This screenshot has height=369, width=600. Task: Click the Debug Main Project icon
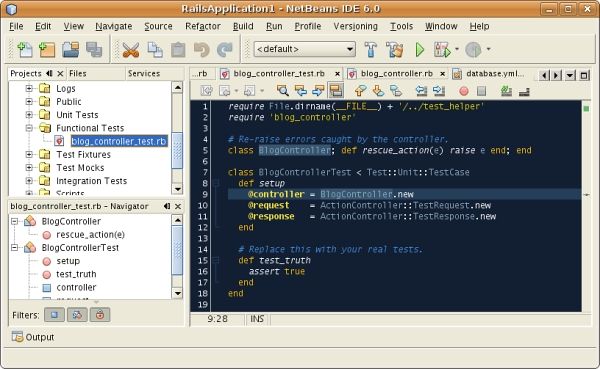tap(442, 50)
